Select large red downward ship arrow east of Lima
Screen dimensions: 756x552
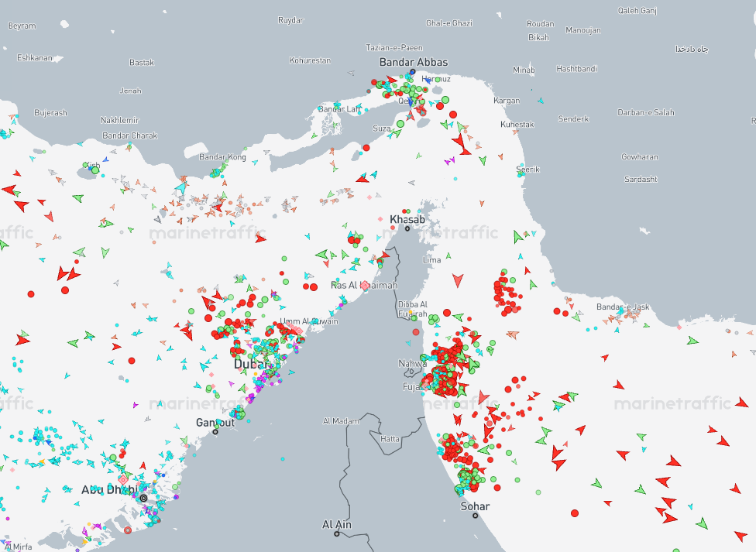click(x=458, y=280)
